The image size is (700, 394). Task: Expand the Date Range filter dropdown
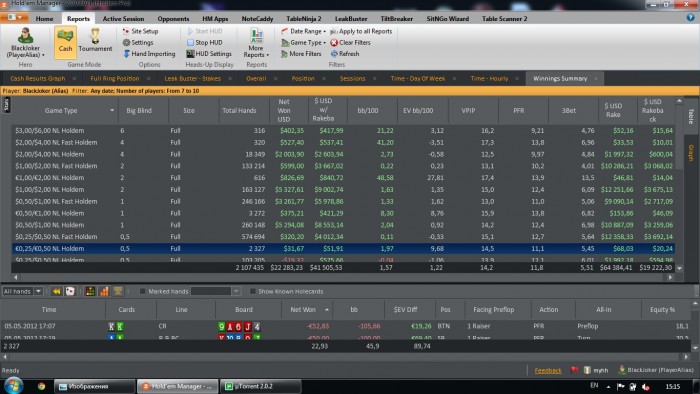click(303, 31)
